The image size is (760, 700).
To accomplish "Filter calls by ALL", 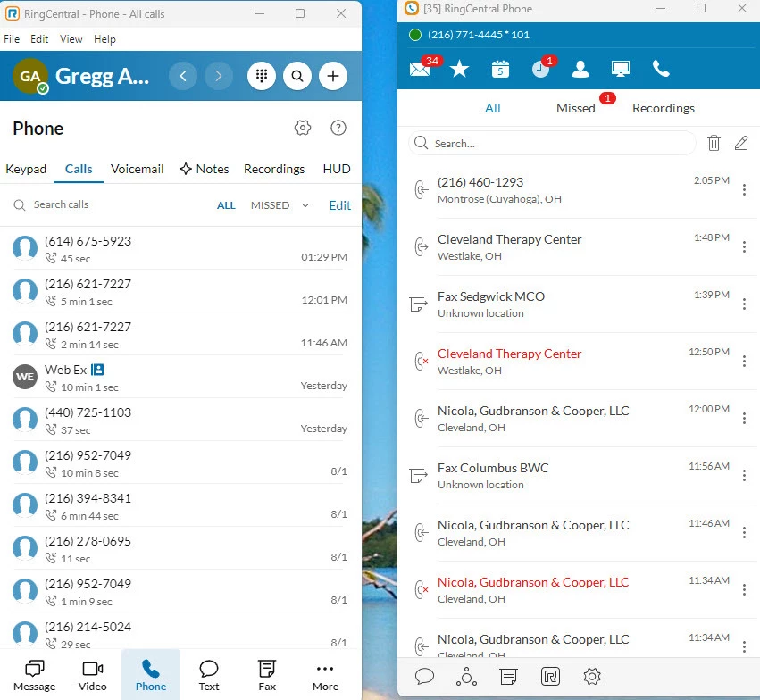I will 226,205.
